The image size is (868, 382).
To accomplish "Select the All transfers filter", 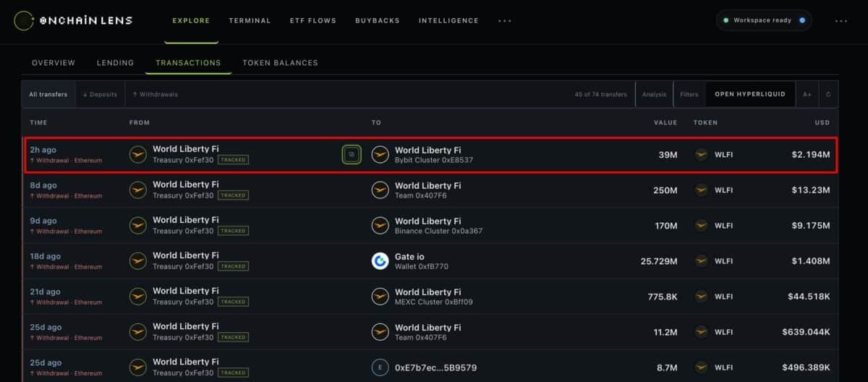I will pos(48,94).
